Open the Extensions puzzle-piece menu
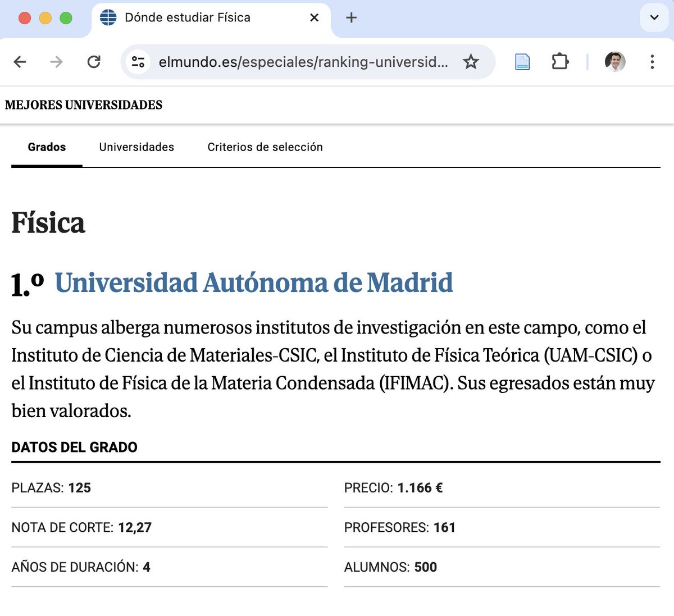Screen dimensions: 674x616 pyautogui.click(x=560, y=62)
